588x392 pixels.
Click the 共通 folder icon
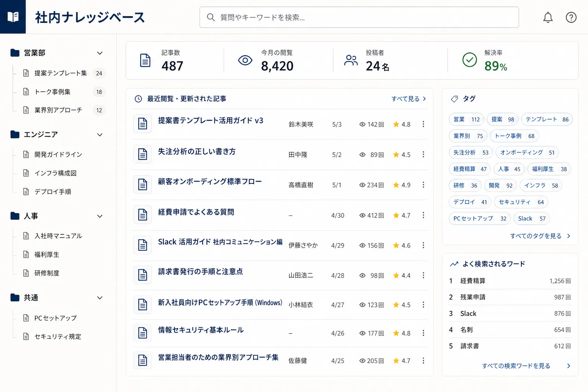click(x=15, y=297)
